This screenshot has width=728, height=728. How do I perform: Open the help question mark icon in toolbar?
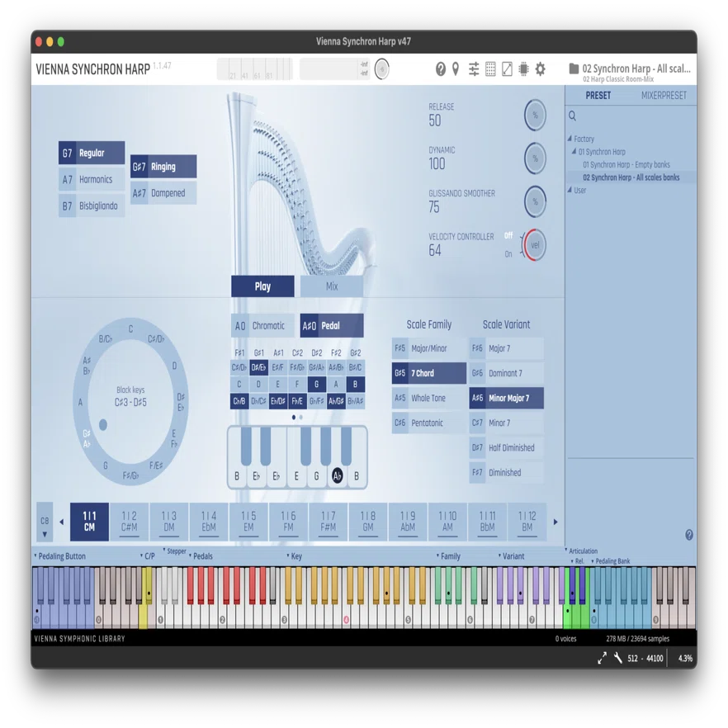pyautogui.click(x=440, y=69)
